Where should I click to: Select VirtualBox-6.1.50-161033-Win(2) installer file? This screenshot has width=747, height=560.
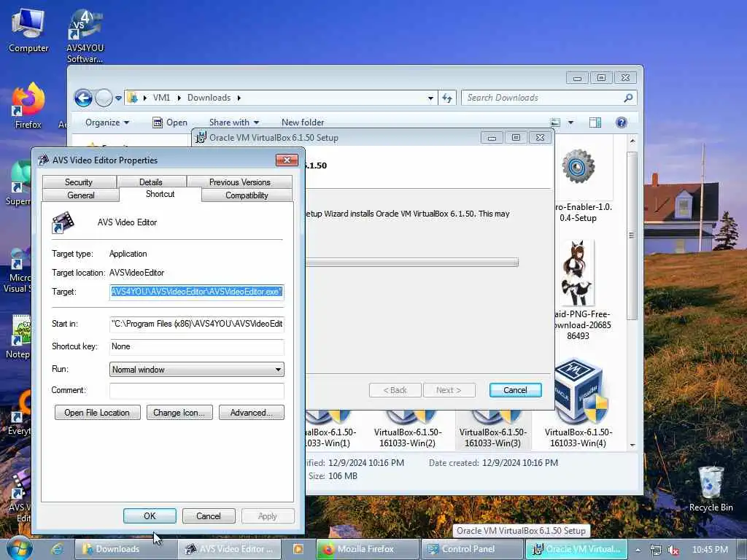[408, 429]
